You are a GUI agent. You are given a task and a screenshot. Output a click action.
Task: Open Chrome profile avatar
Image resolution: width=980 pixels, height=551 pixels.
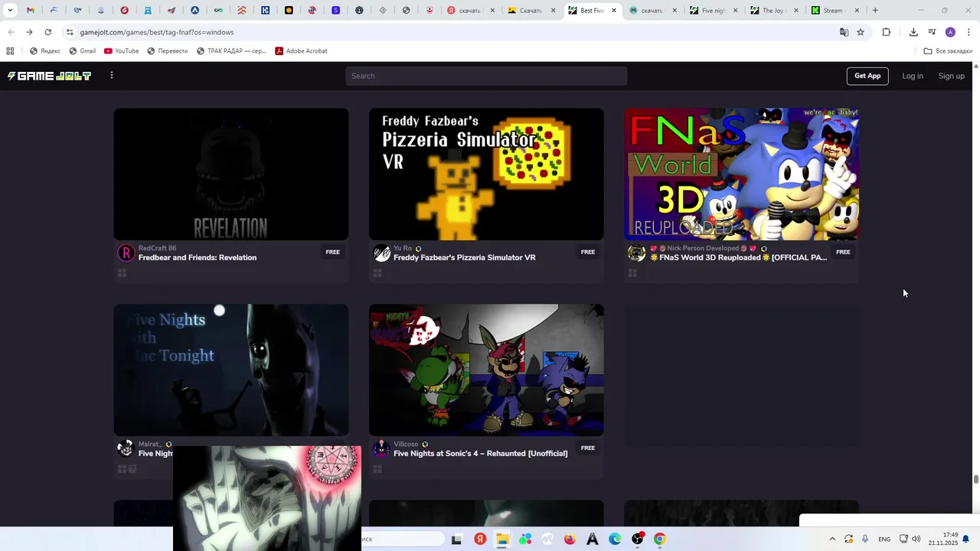[x=950, y=32]
